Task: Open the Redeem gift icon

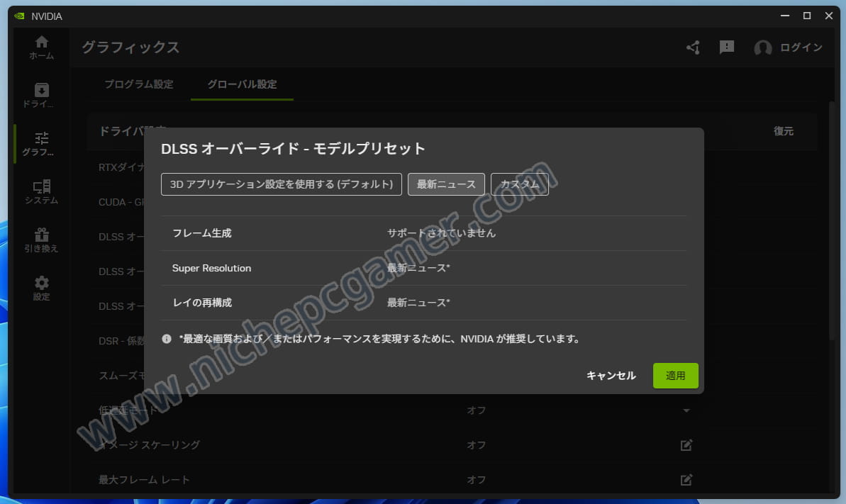Action: click(42, 235)
